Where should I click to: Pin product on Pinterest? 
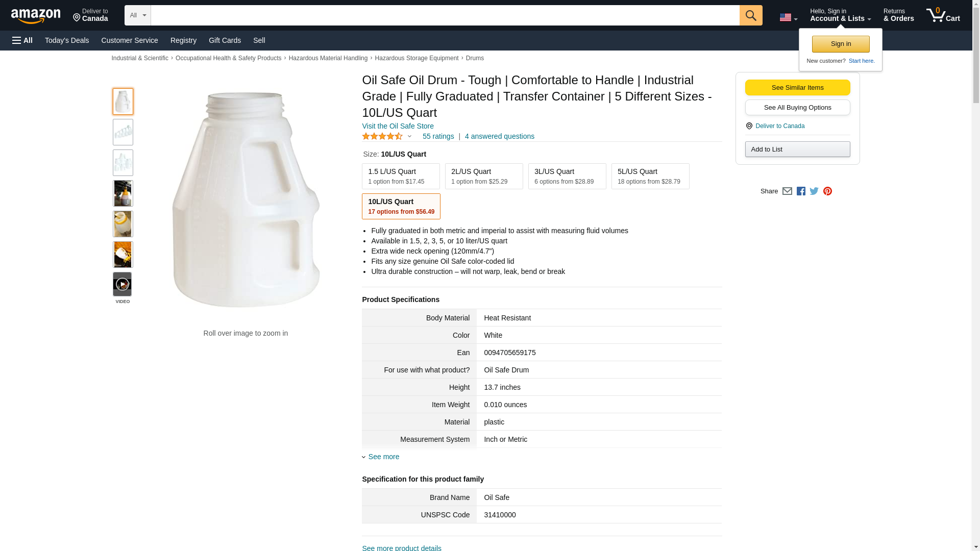tap(827, 191)
